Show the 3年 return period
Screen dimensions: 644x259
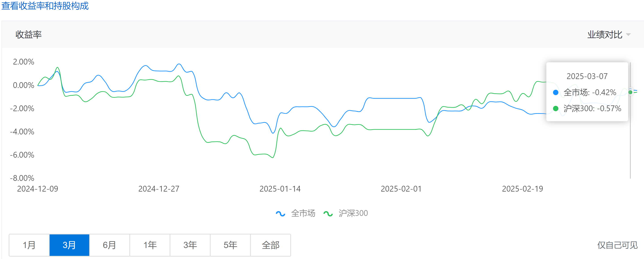pos(190,245)
